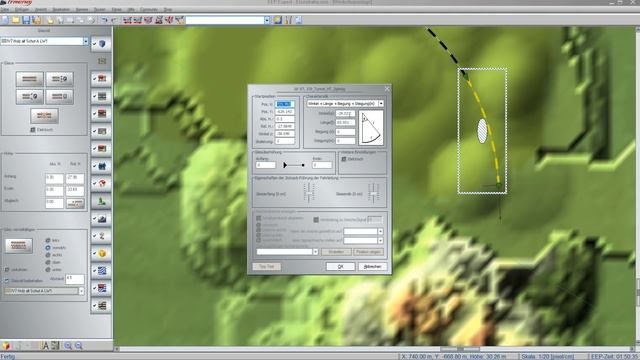Click the first red track editor toolbar icon
This screenshot has height=360, width=640.
[x=127, y=20]
